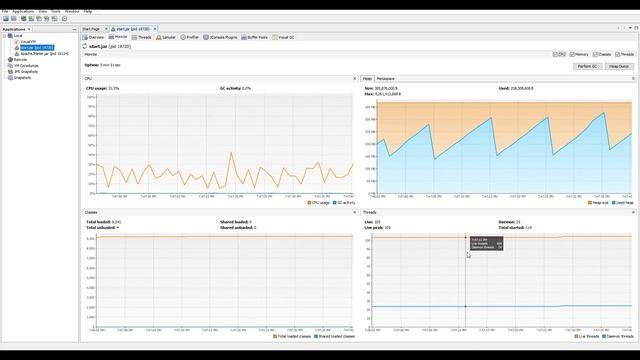Close the Classes chart panel

(x=354, y=212)
